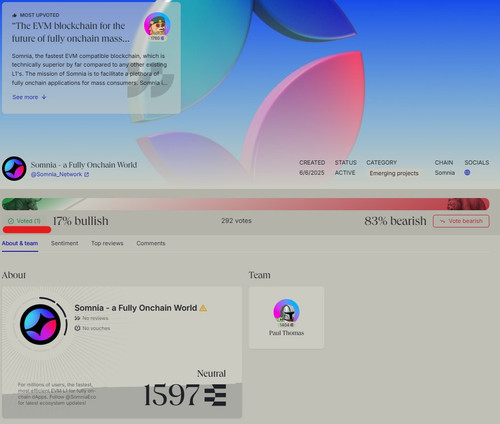Click the Voted (1) bullish button
Screen dimensions: 500x424
24,221
